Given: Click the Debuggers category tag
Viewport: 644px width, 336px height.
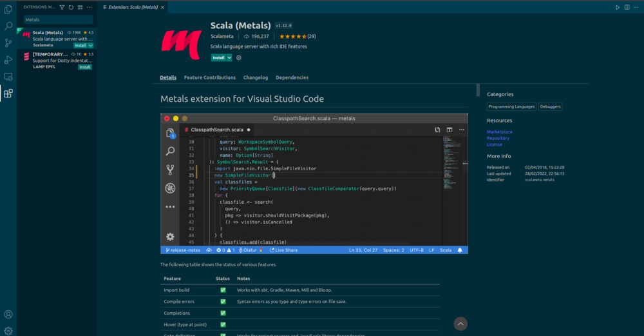Looking at the screenshot, I should tap(551, 106).
